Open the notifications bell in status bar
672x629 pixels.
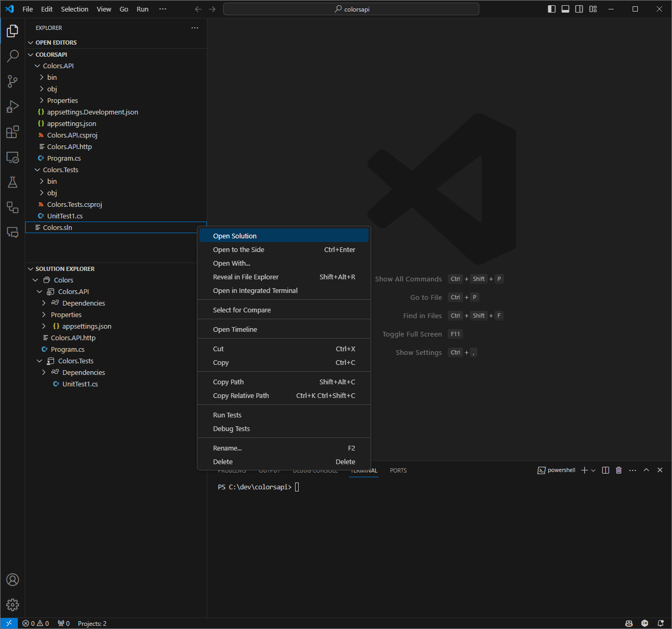tap(660, 623)
